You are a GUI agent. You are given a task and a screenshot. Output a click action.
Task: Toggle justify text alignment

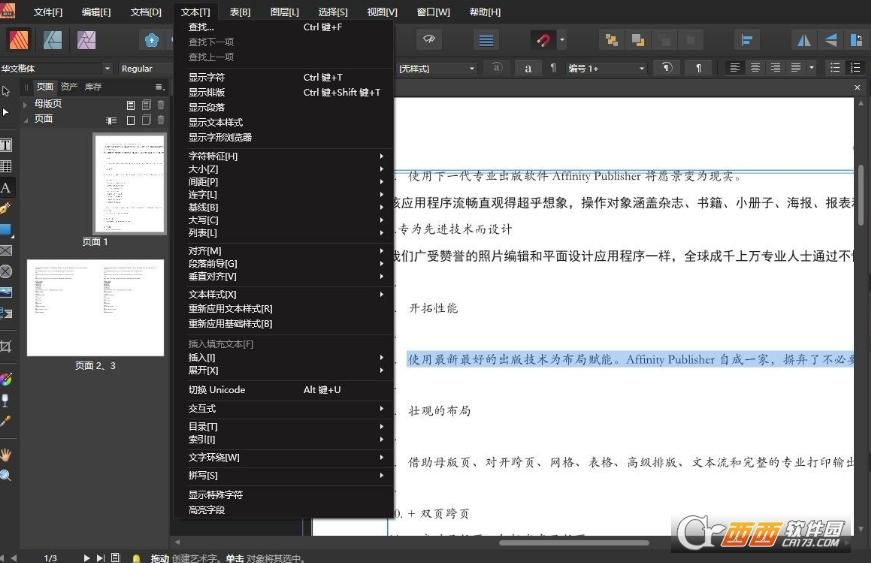coord(796,68)
